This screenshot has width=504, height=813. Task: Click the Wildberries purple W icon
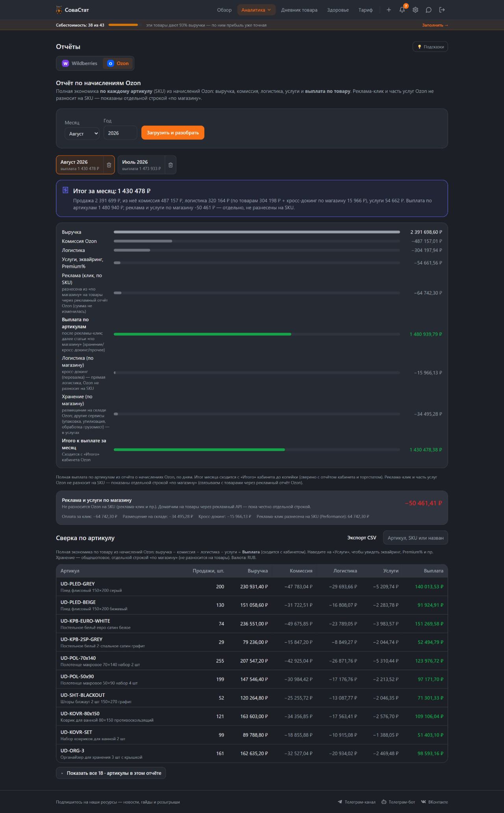[x=65, y=63]
